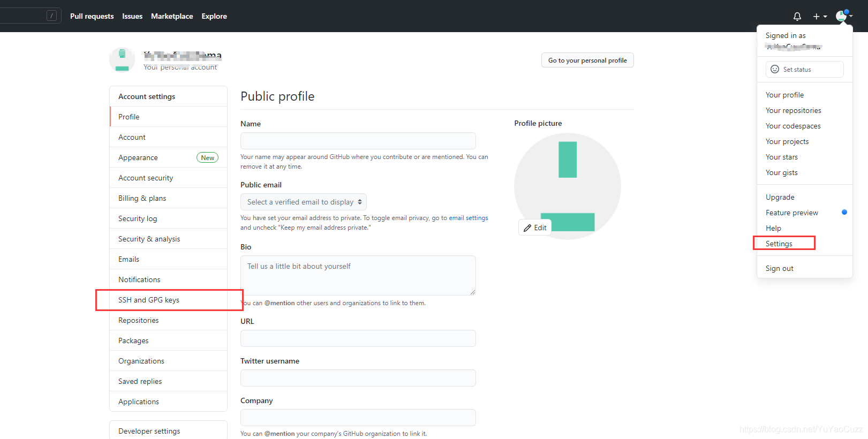Viewport: 868px width, 439px height.
Task: Open Issues in top navigation
Action: (132, 16)
